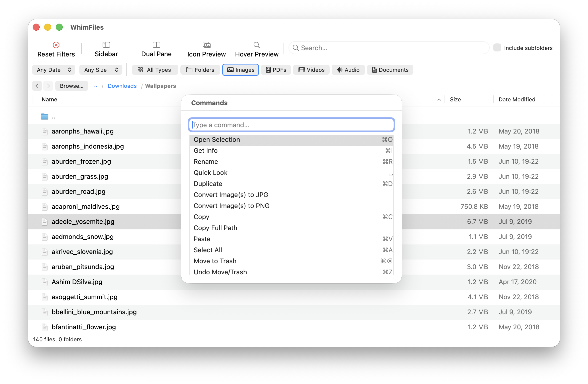Choose Quick Look command
This screenshot has height=384, width=588.
(291, 173)
